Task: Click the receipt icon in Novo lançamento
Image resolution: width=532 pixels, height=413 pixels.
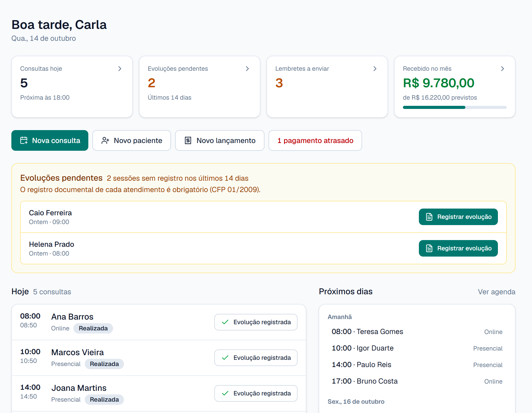Action: pos(188,140)
